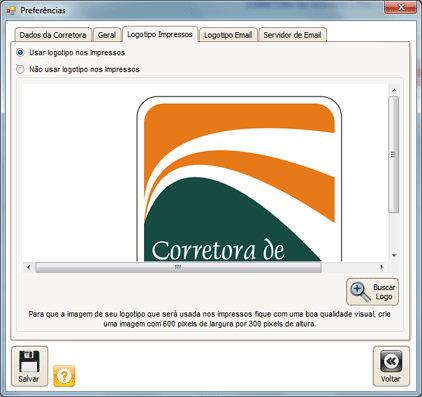422x397 pixels.
Task: Click the vertical scrollbar up arrow
Action: coord(394,90)
